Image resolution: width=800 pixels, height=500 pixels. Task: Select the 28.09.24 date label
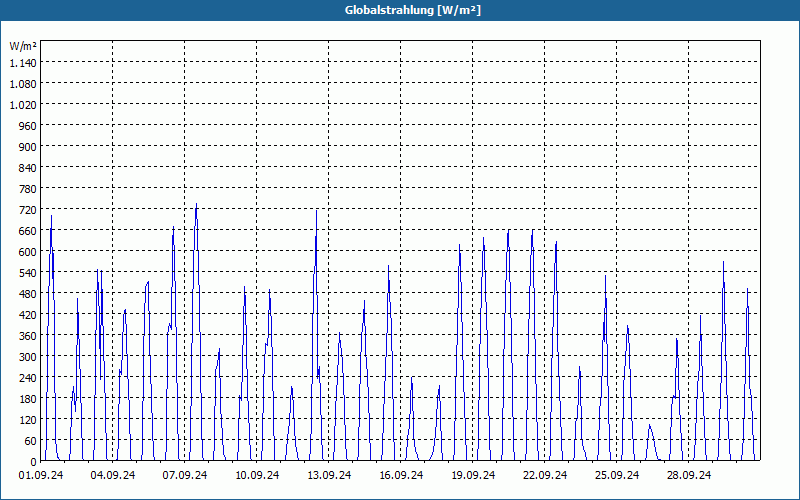tap(688, 475)
